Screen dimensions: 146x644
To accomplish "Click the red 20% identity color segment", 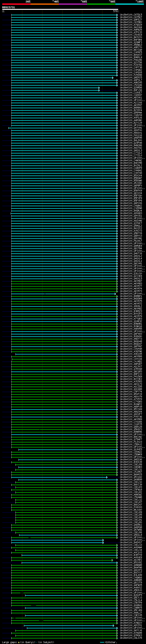I will pyautogui.click(x=16, y=4).
